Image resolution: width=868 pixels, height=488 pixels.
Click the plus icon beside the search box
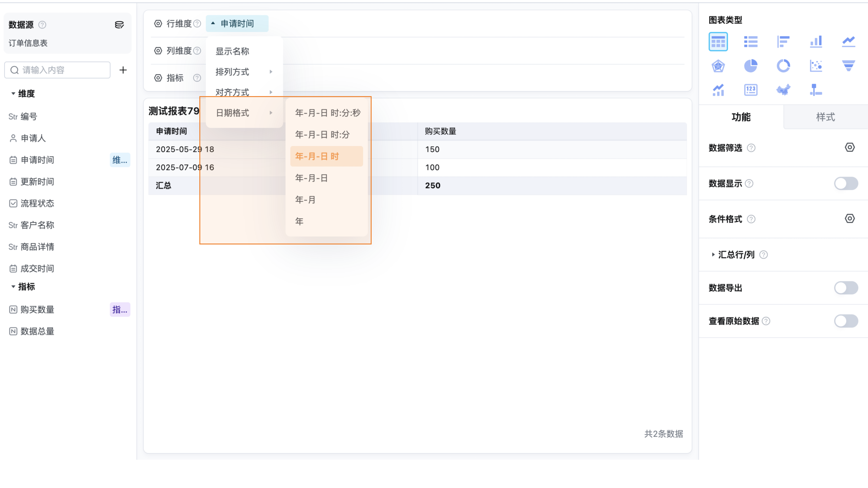coord(123,70)
